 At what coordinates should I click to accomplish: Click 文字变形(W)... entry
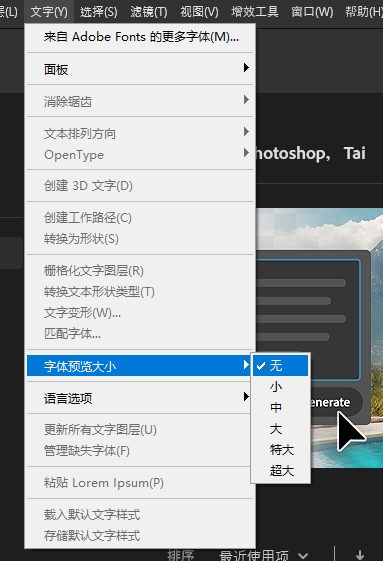140,313
